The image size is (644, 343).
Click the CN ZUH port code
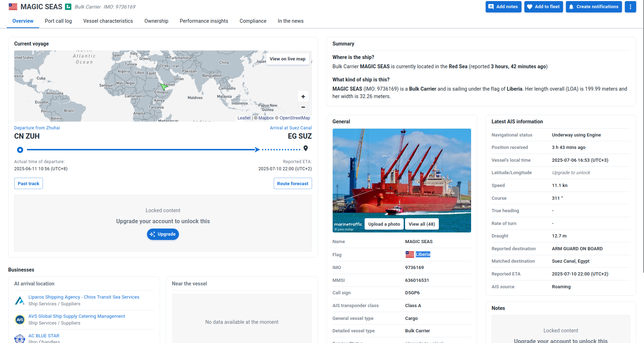pos(27,136)
